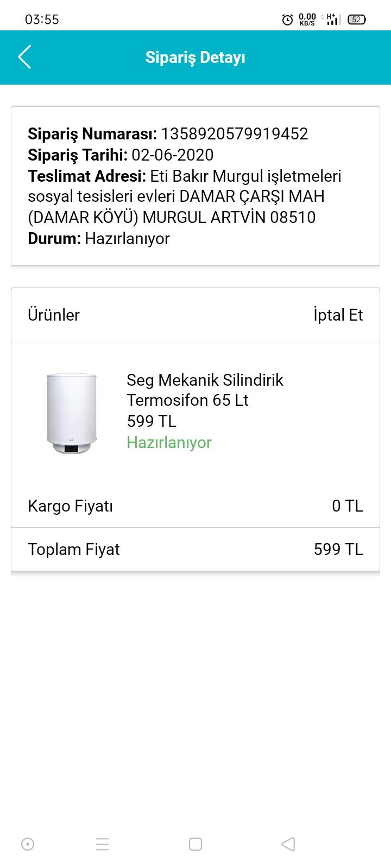Cancel order with İptal Et
This screenshot has width=391, height=868.
pos(338,315)
